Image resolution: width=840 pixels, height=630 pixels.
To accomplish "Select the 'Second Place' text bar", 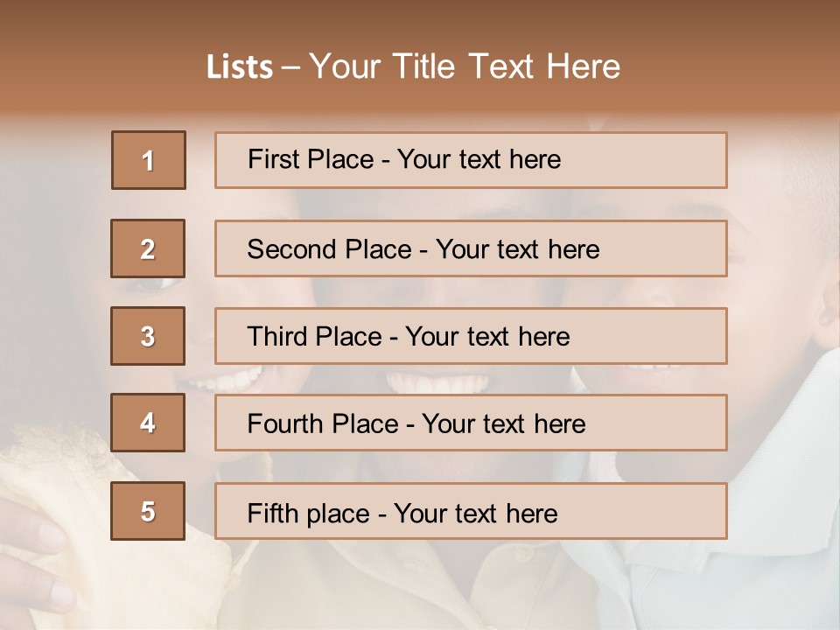I will coord(471,248).
